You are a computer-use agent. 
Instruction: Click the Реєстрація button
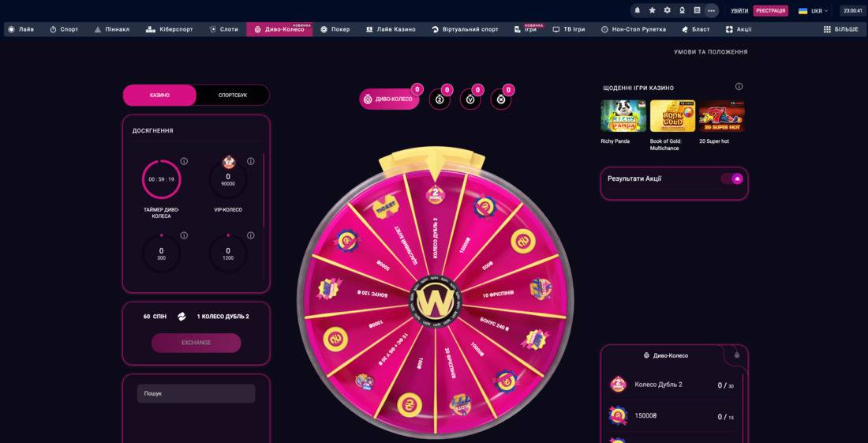tap(771, 10)
